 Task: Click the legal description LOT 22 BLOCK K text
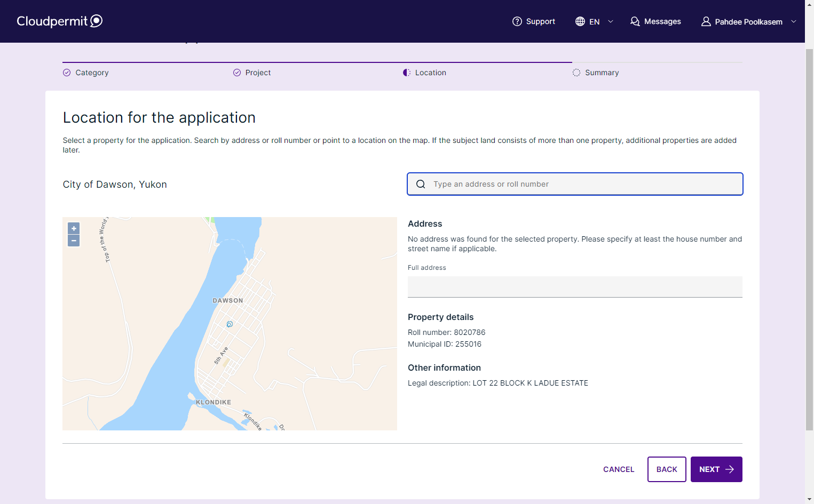coord(498,383)
